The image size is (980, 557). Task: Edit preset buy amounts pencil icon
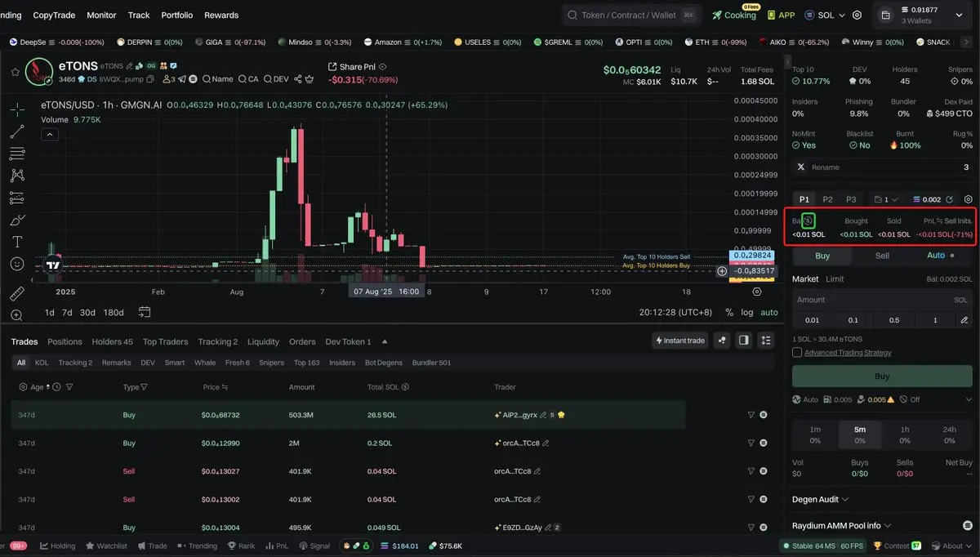[x=964, y=320]
